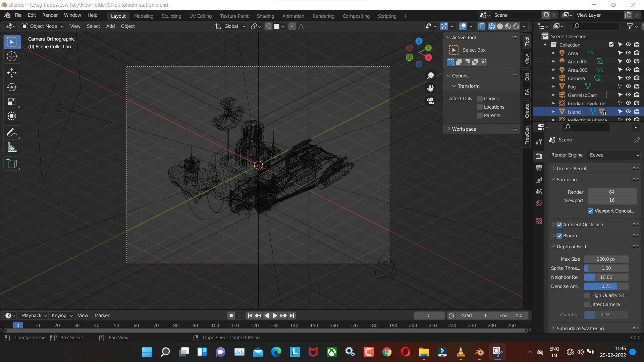
Task: Toggle camera view icon in viewport
Action: [430, 101]
